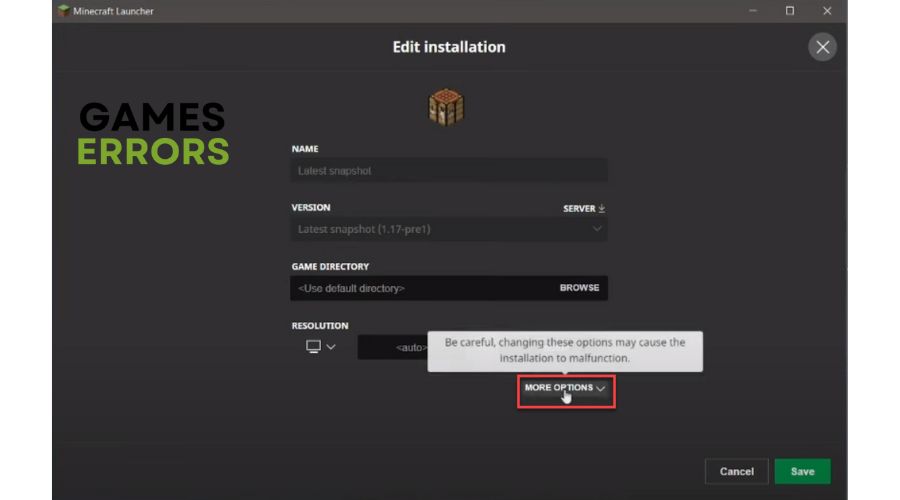Open the Version dropdown
The height and width of the screenshot is (500, 900).
click(x=449, y=229)
